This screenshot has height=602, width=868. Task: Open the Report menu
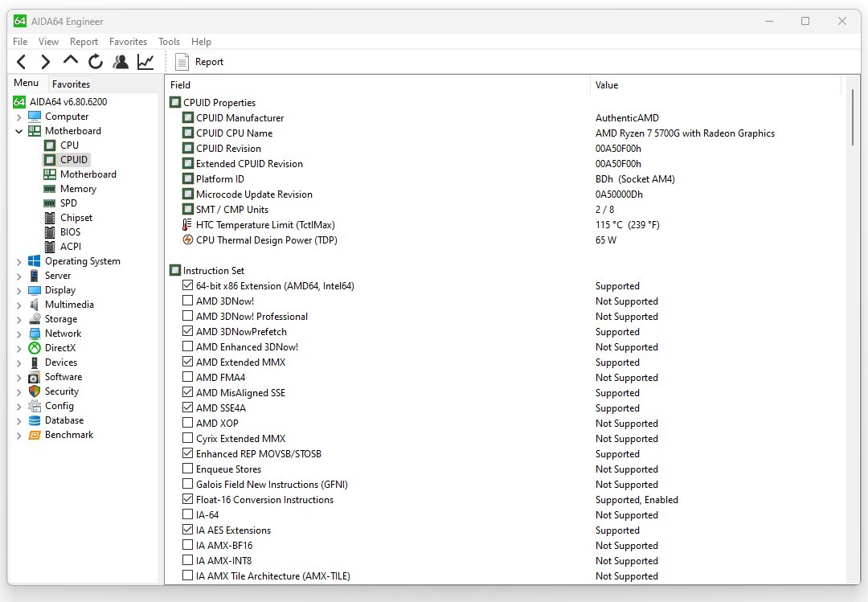84,42
